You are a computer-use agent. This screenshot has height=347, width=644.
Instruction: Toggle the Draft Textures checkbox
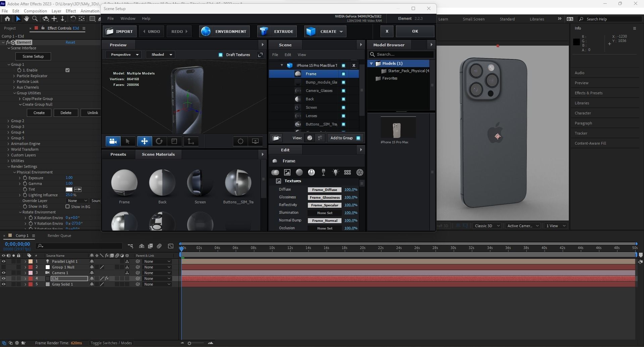[221, 55]
